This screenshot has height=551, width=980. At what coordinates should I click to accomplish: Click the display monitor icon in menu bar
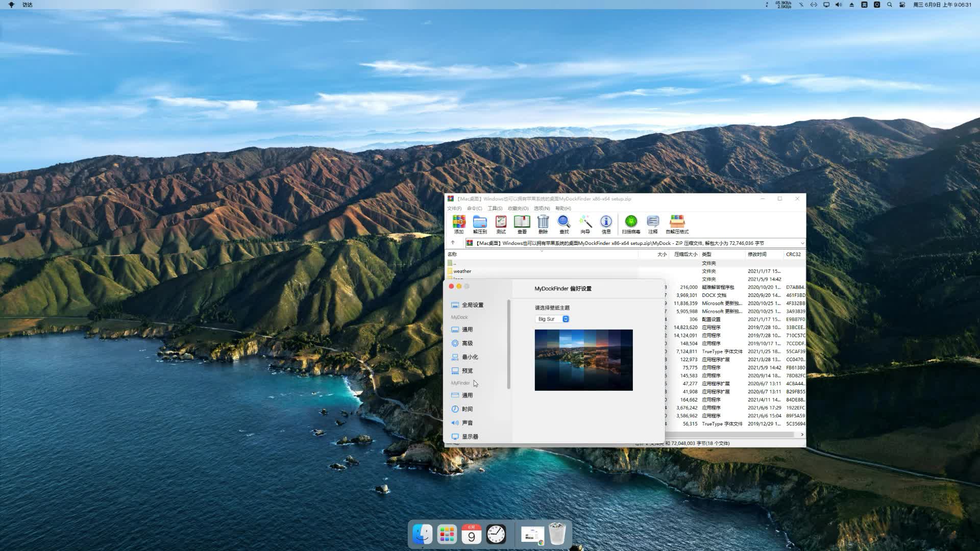(826, 5)
